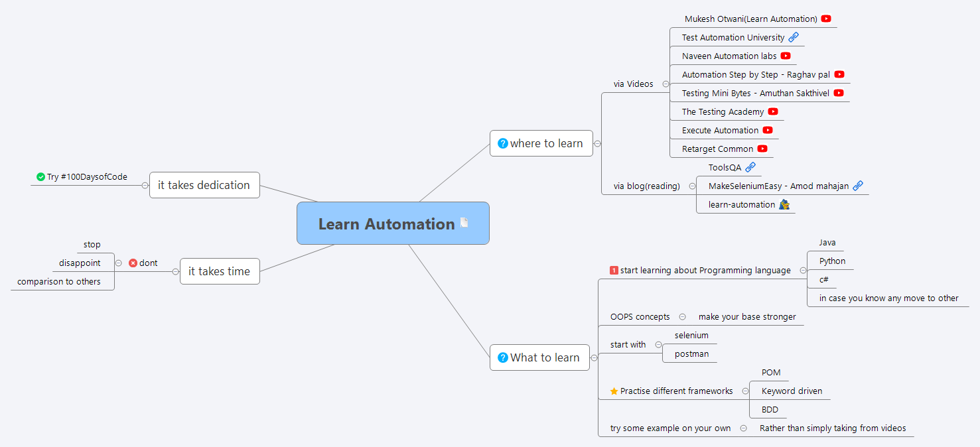
Task: Open the notes icon on Learn Automation topic
Action: coord(464,222)
